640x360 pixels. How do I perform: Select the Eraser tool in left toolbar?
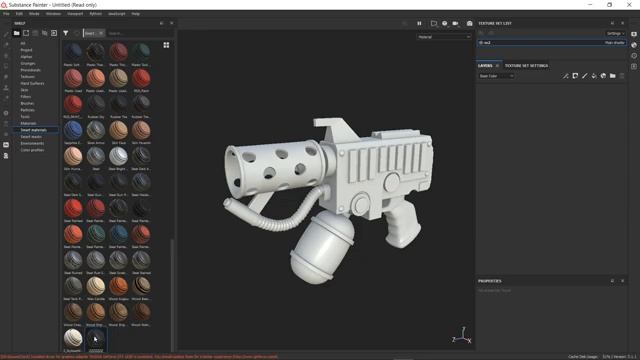tap(6, 45)
